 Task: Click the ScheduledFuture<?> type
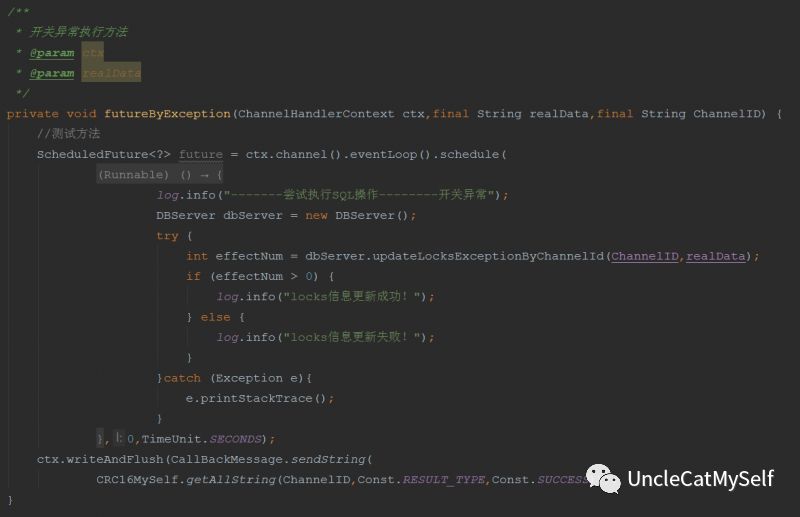pyautogui.click(x=104, y=154)
